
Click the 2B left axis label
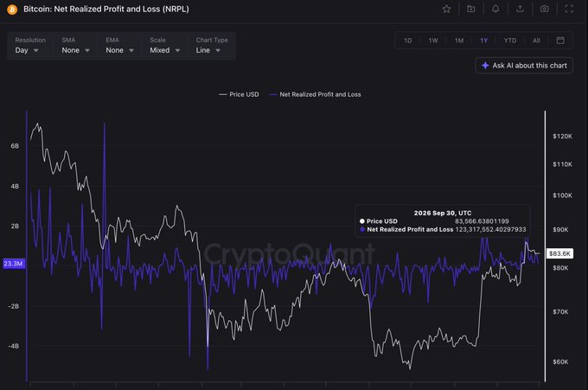tap(15, 226)
